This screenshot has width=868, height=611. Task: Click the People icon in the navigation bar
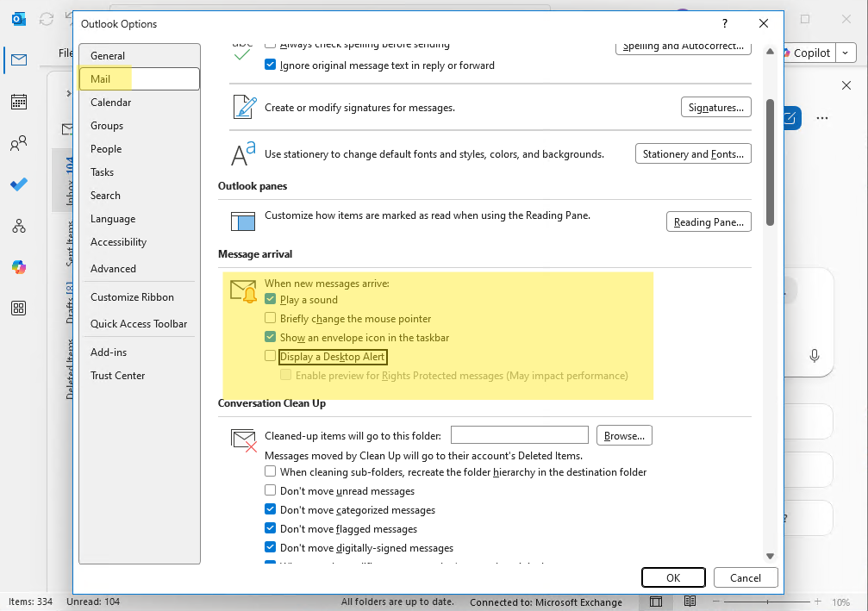[18, 144]
